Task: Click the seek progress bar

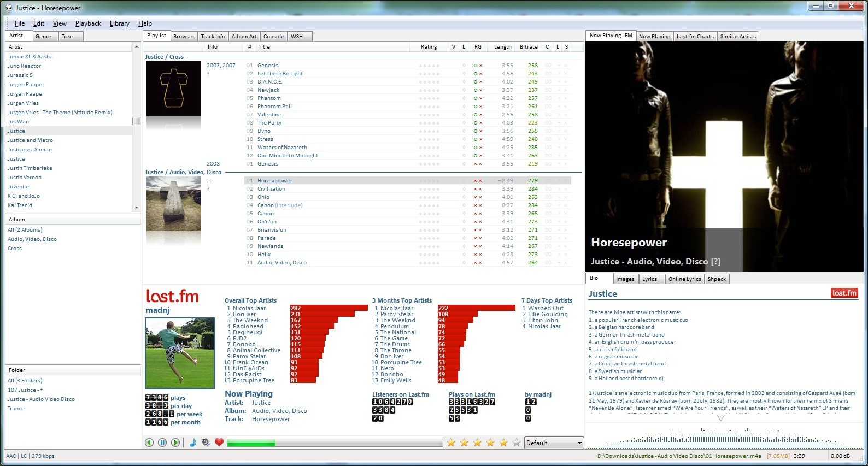Action: [x=335, y=443]
